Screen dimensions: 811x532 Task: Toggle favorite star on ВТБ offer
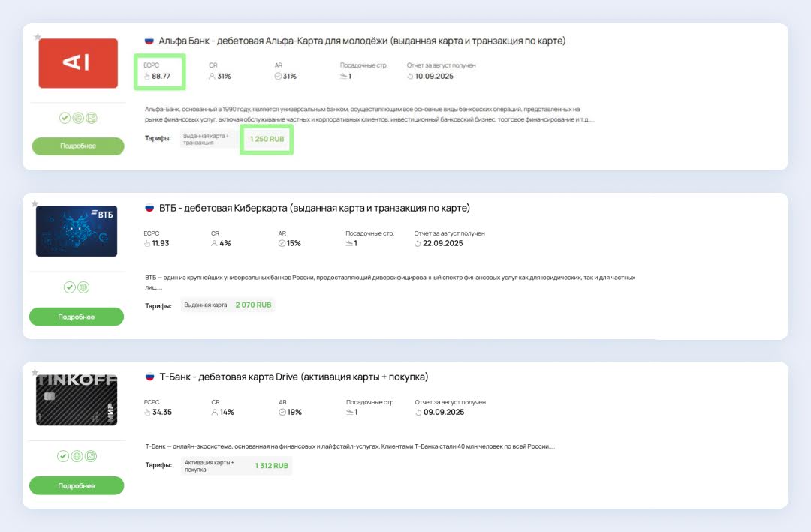coord(35,203)
